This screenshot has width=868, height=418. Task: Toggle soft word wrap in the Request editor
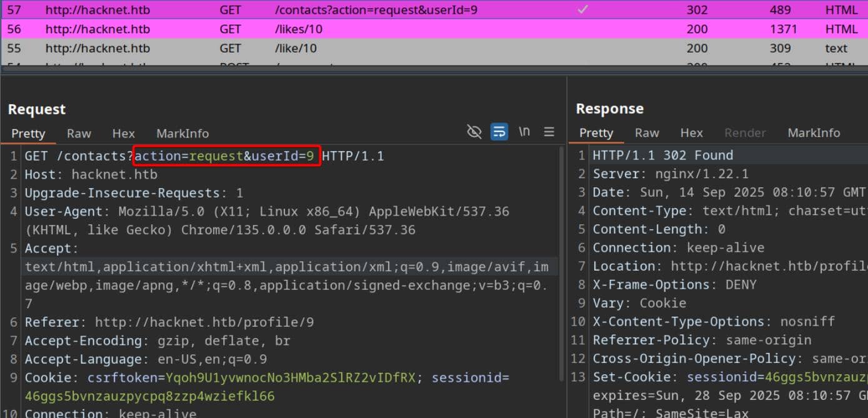499,132
